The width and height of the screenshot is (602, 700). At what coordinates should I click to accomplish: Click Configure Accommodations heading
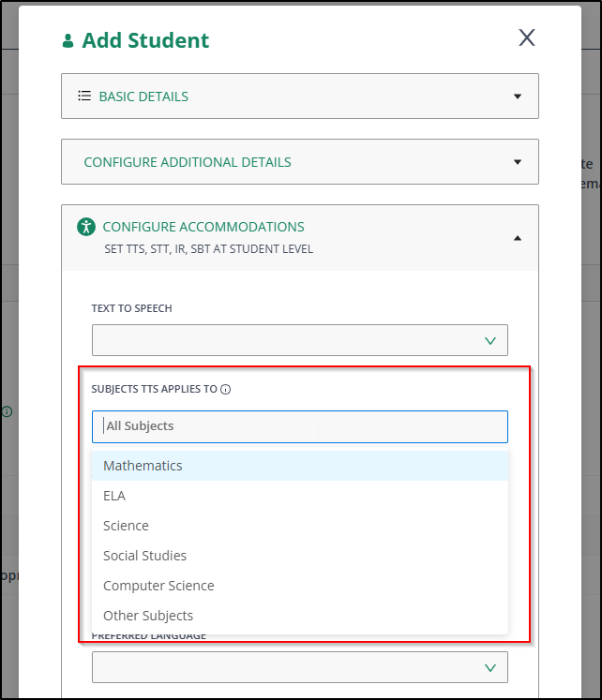coord(203,227)
